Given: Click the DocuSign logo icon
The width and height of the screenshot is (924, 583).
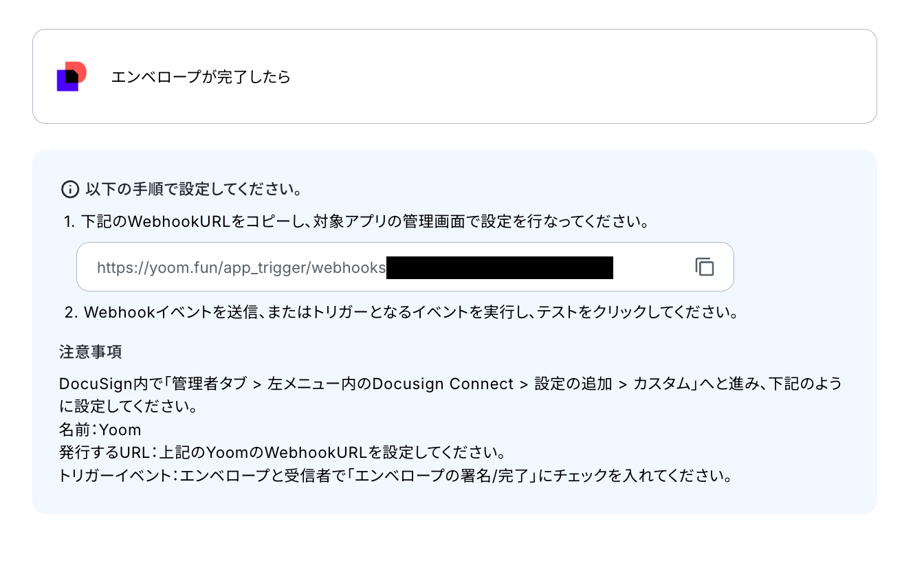Looking at the screenshot, I should [x=71, y=76].
